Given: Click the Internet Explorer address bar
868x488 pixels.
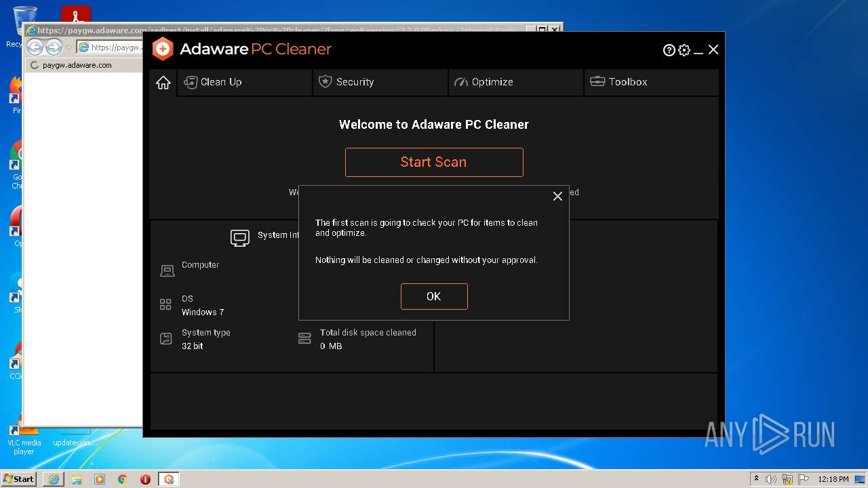Looking at the screenshot, I should pyautogui.click(x=110, y=47).
